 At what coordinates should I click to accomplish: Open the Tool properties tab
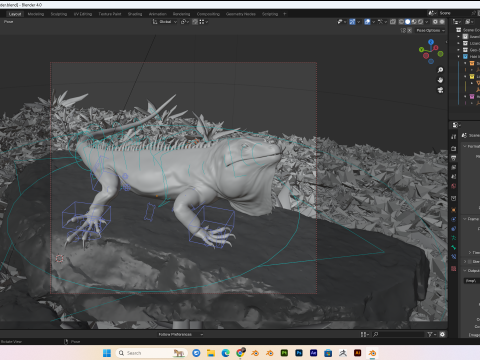point(454,137)
